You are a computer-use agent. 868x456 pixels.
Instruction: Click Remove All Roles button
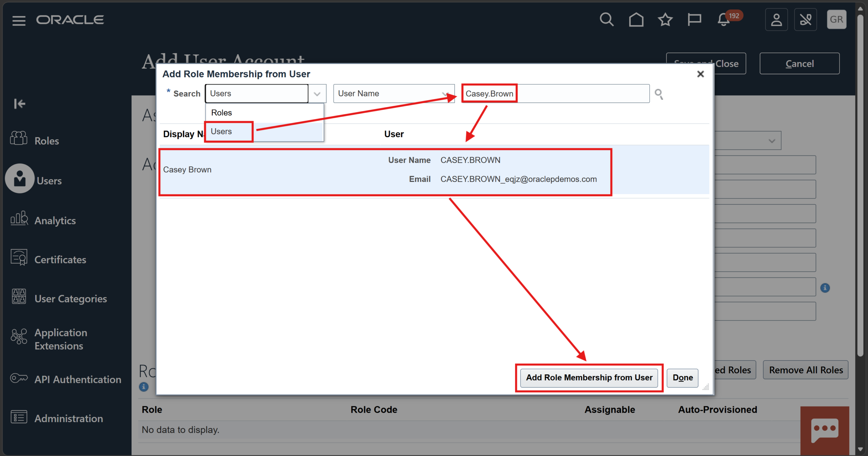point(806,370)
